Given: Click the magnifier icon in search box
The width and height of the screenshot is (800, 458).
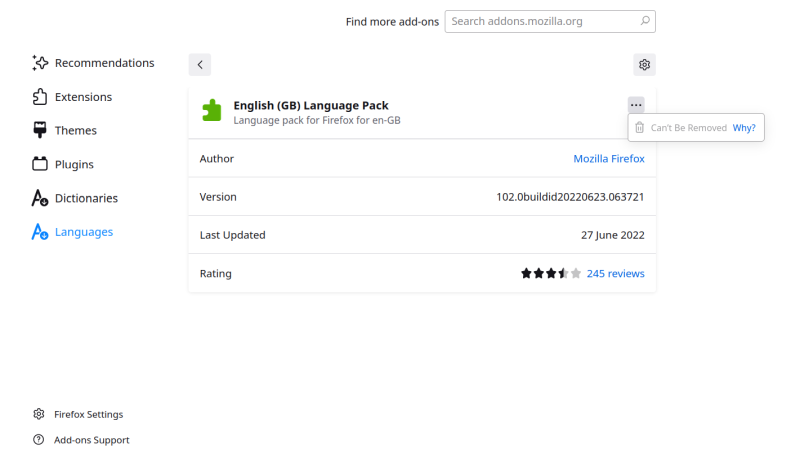Looking at the screenshot, I should point(645,21).
